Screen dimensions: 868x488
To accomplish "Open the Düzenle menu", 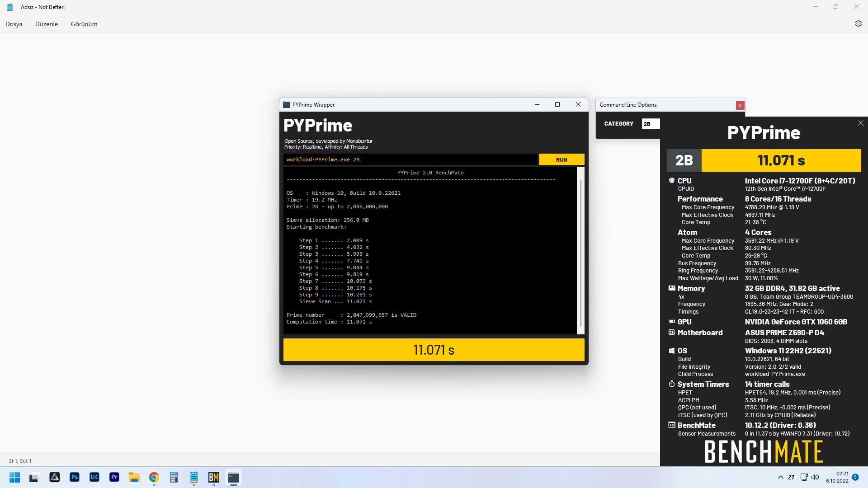I will click(x=47, y=24).
